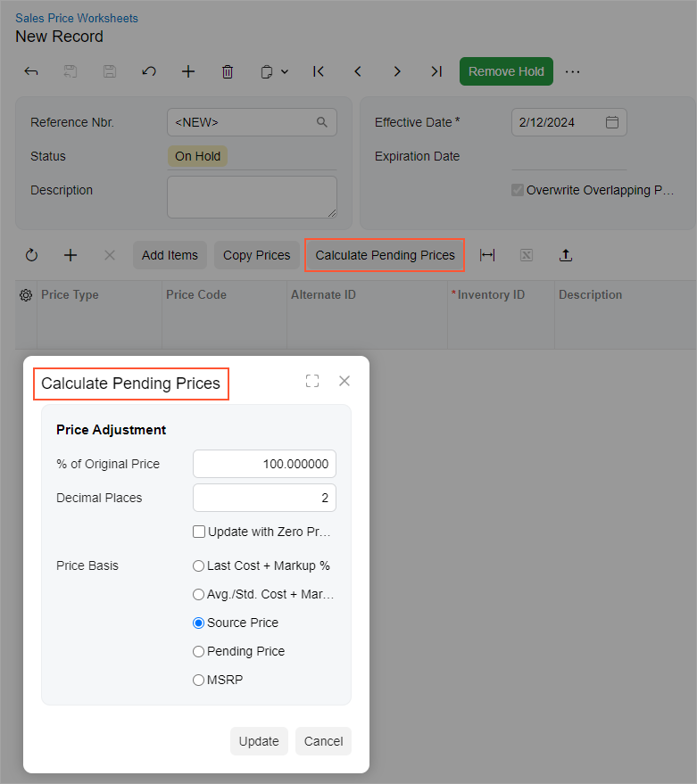
Task: Open the Effective Date calendar picker
Action: tap(612, 122)
